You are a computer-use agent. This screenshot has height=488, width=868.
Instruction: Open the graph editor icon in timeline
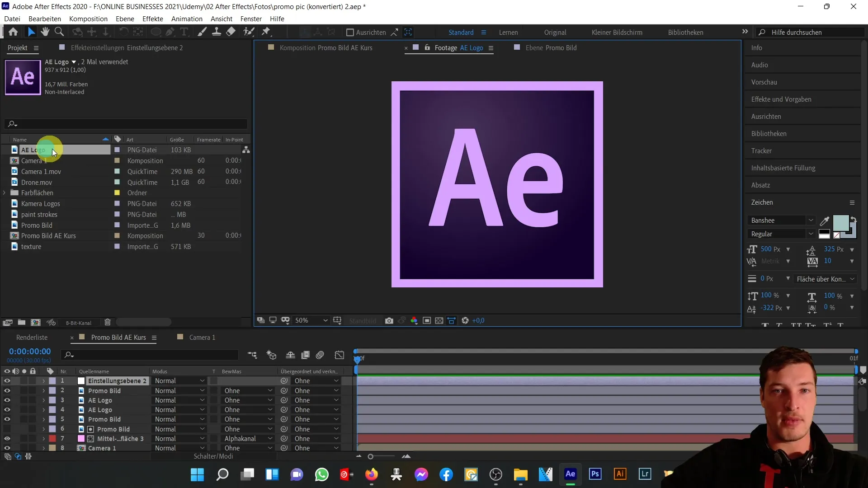tap(340, 355)
